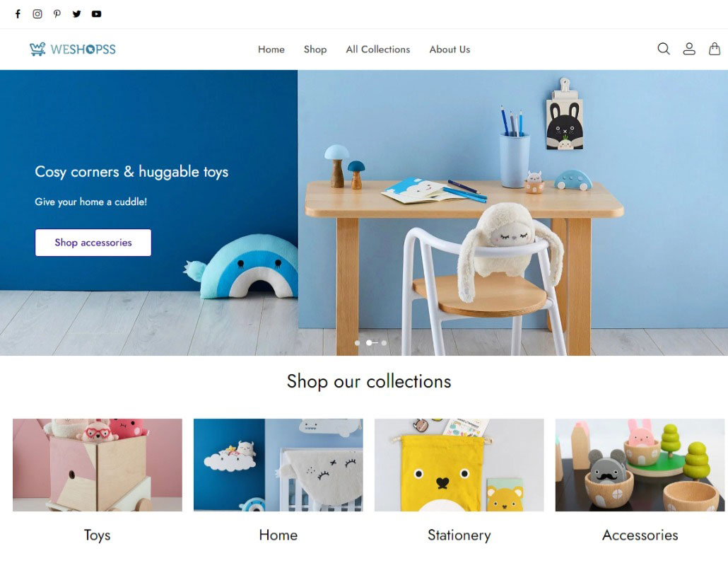Open the Instagram social icon
The width and height of the screenshot is (728, 580).
[37, 14]
